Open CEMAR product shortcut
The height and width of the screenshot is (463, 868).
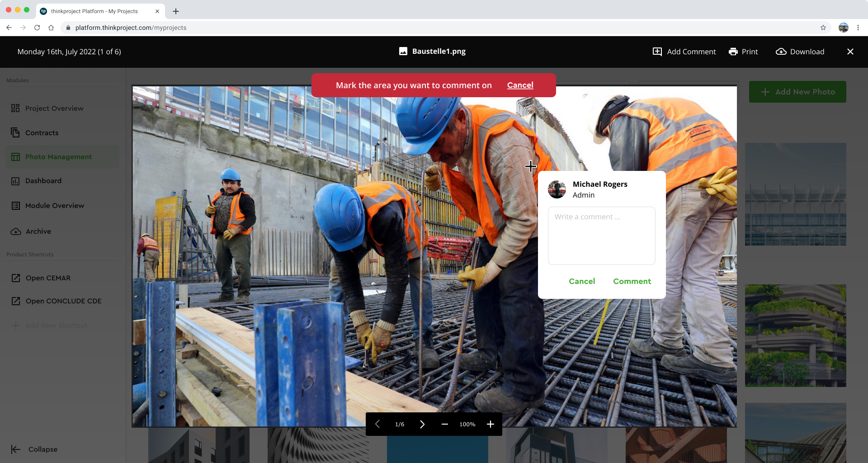(48, 278)
